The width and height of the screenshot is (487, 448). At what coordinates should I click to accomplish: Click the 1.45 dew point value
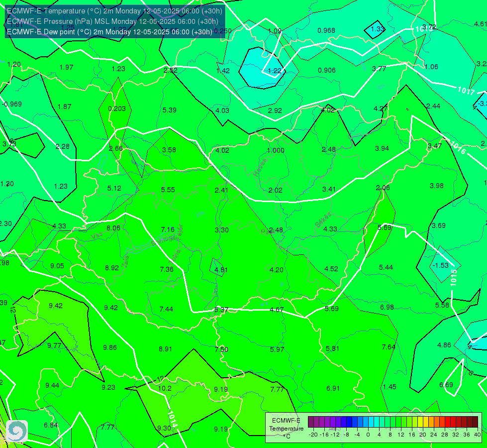[x=390, y=387]
